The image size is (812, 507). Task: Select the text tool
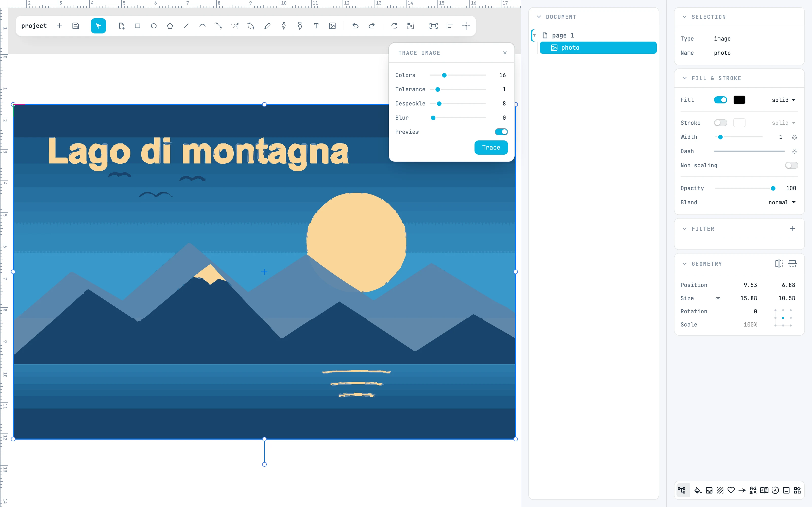[x=316, y=26]
